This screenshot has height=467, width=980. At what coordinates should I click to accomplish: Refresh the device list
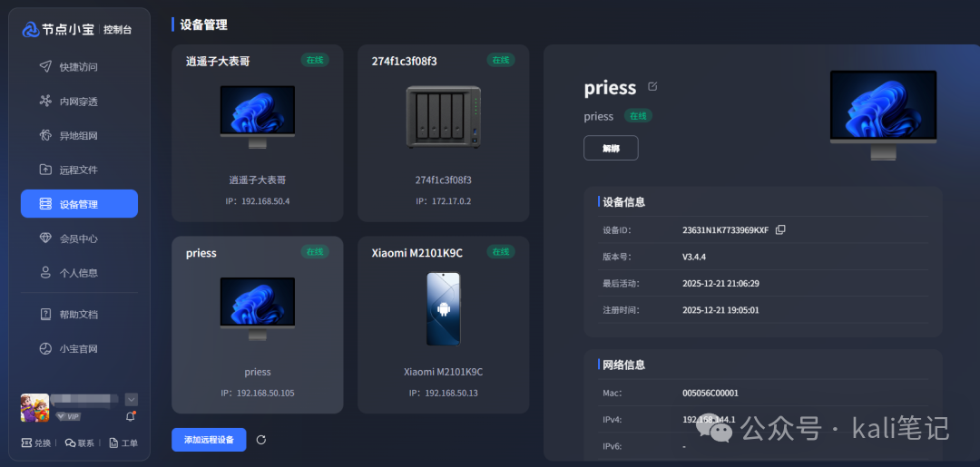(261, 440)
